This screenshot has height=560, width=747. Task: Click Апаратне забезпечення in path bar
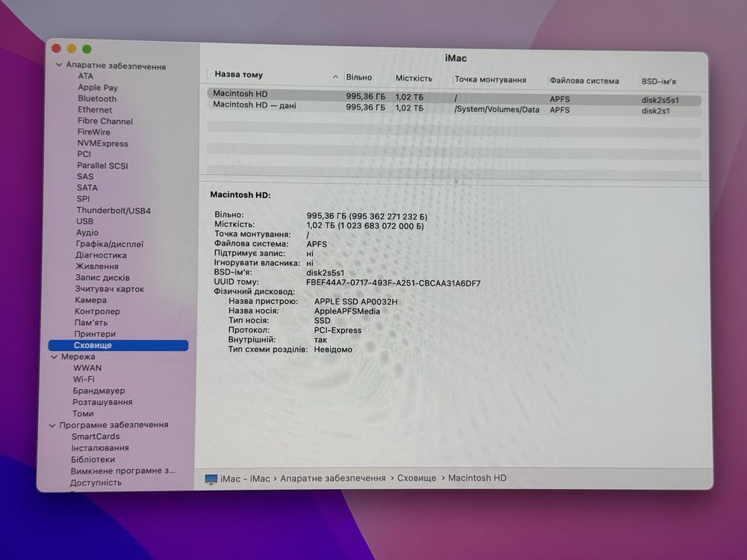(x=332, y=478)
